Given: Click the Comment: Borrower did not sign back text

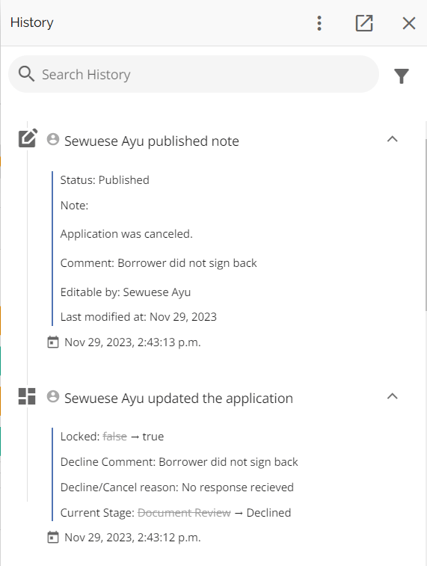Looking at the screenshot, I should 158,263.
